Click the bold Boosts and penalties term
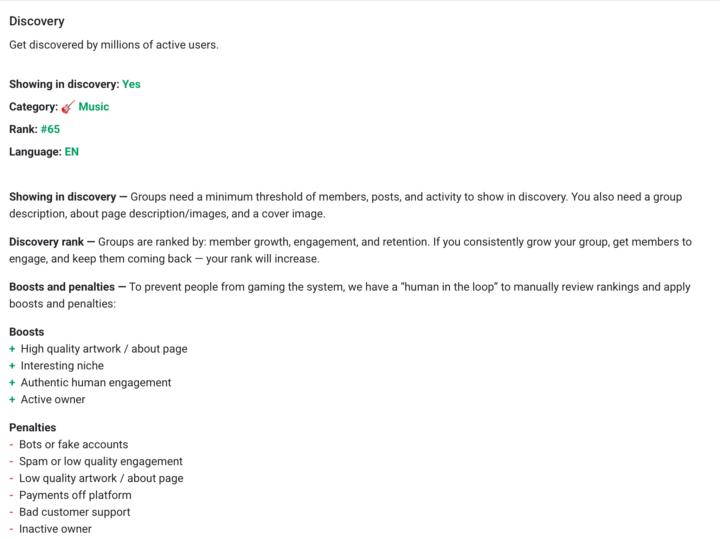 coord(62,287)
